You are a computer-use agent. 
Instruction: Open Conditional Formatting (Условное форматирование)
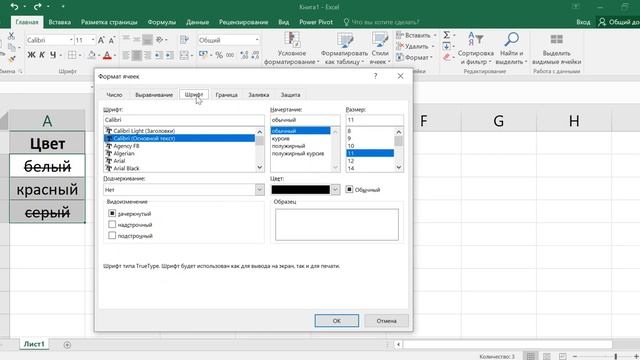tap(291, 48)
